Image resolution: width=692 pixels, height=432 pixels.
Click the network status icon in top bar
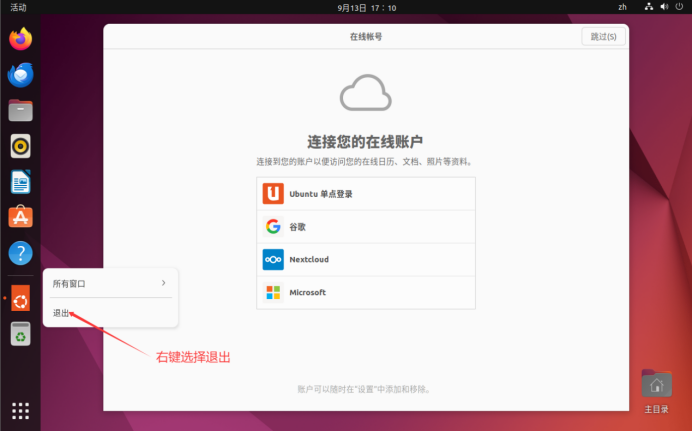pos(649,7)
